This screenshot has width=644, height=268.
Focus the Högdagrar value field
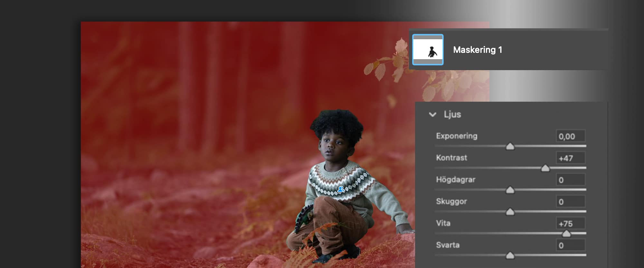coord(570,180)
